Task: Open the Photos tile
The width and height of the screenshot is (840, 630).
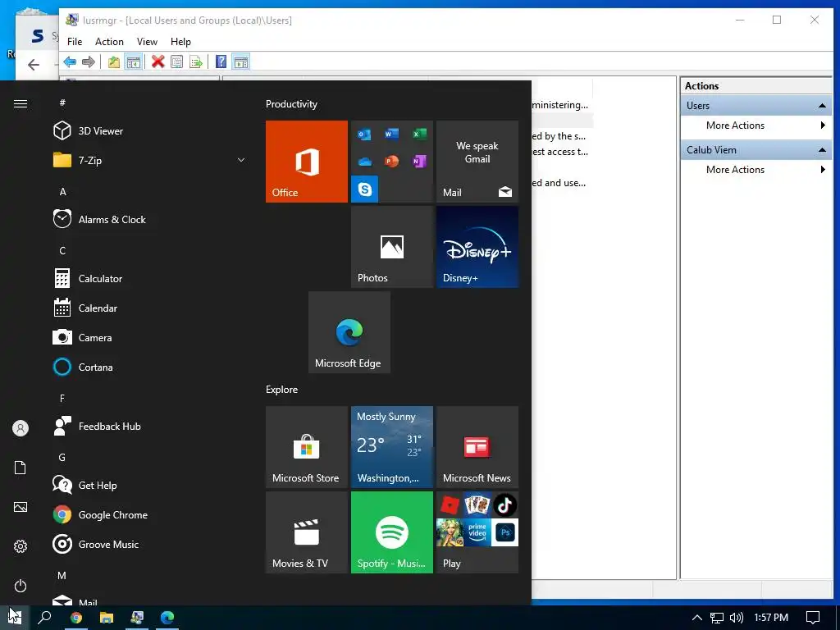Action: pos(392,247)
